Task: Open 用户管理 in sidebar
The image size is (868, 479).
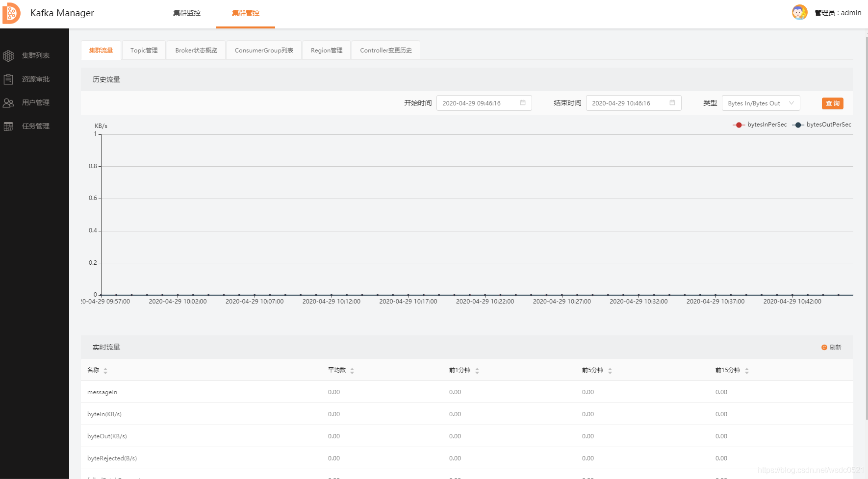Action: click(x=36, y=102)
